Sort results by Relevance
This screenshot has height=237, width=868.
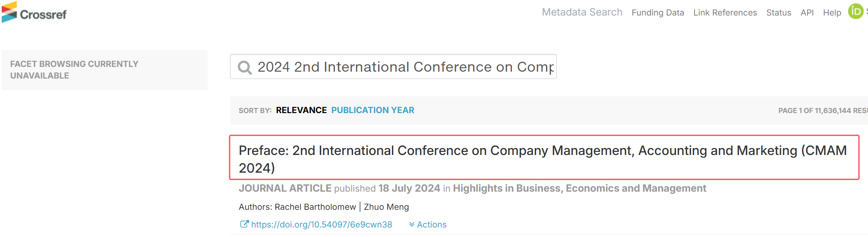pos(301,110)
